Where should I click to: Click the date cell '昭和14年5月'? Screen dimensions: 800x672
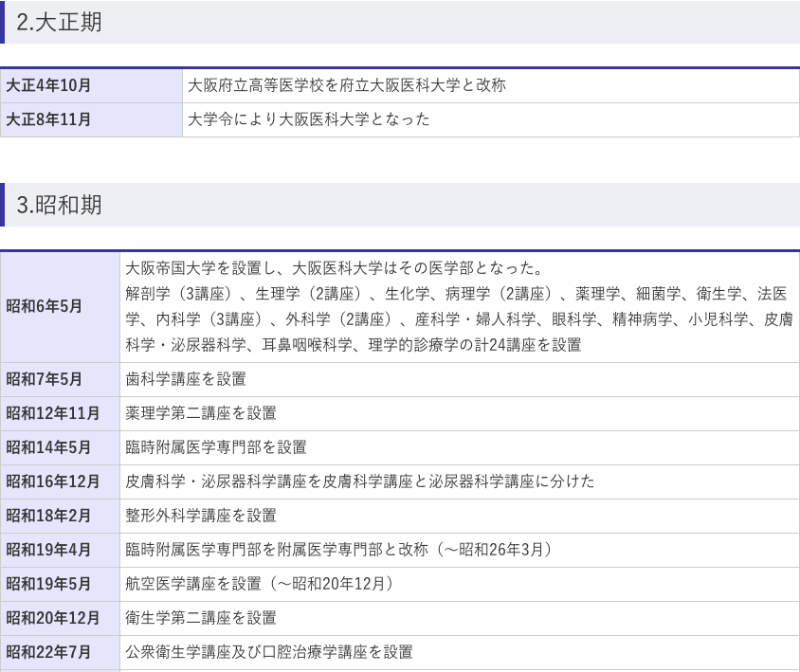tap(61, 448)
